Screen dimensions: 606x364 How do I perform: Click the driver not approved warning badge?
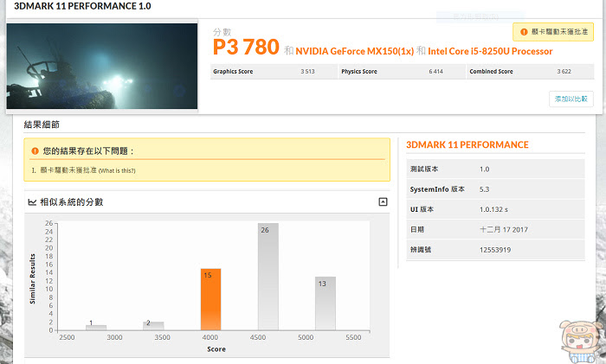click(x=552, y=32)
